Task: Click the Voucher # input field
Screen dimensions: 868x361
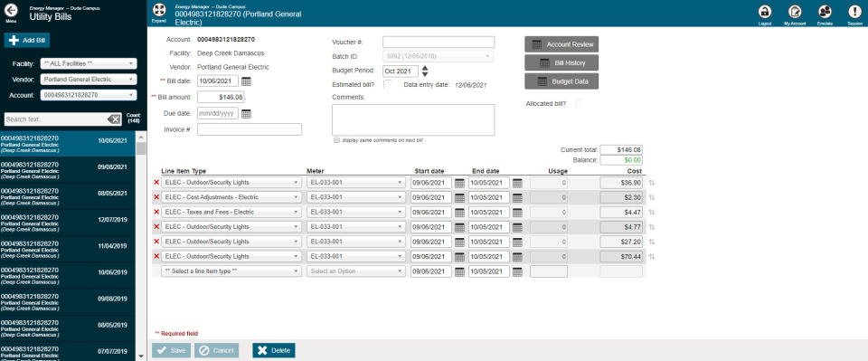Action: (438, 43)
